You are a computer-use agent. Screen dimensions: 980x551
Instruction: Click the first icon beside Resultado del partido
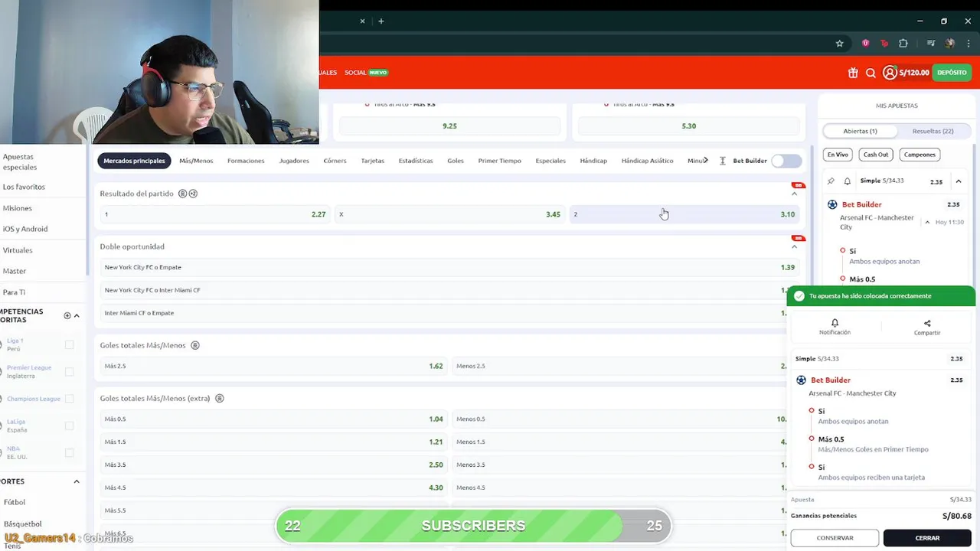182,194
